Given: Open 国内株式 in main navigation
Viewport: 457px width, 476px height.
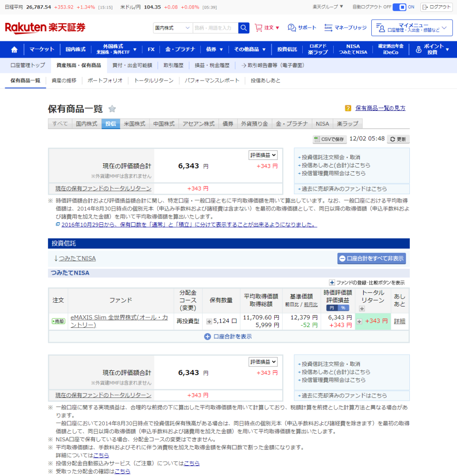Looking at the screenshot, I should [x=76, y=50].
